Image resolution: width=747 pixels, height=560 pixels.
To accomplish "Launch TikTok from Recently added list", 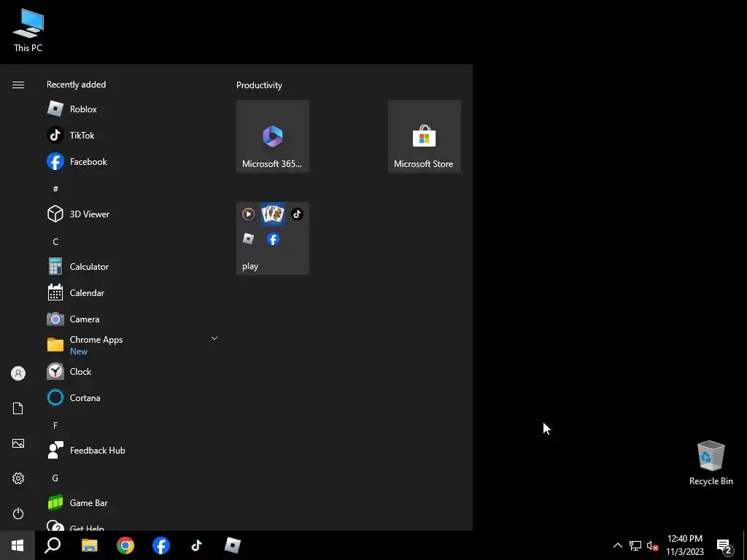I will point(132,135).
